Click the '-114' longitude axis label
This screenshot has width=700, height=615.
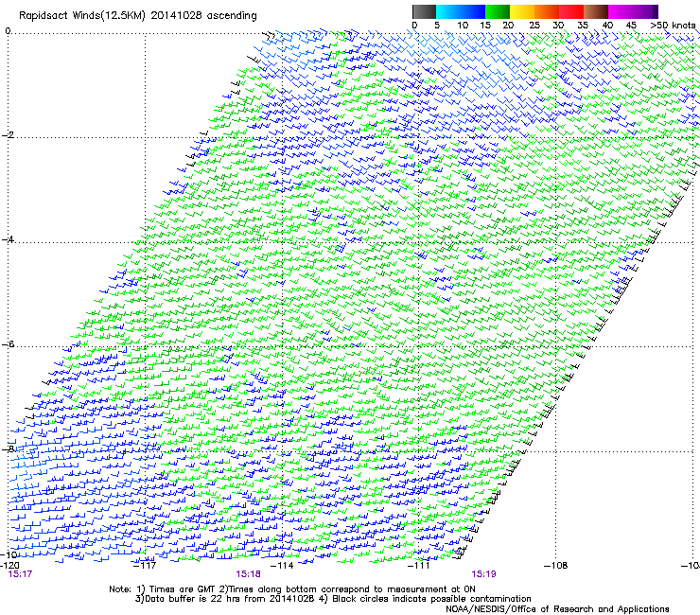283,566
